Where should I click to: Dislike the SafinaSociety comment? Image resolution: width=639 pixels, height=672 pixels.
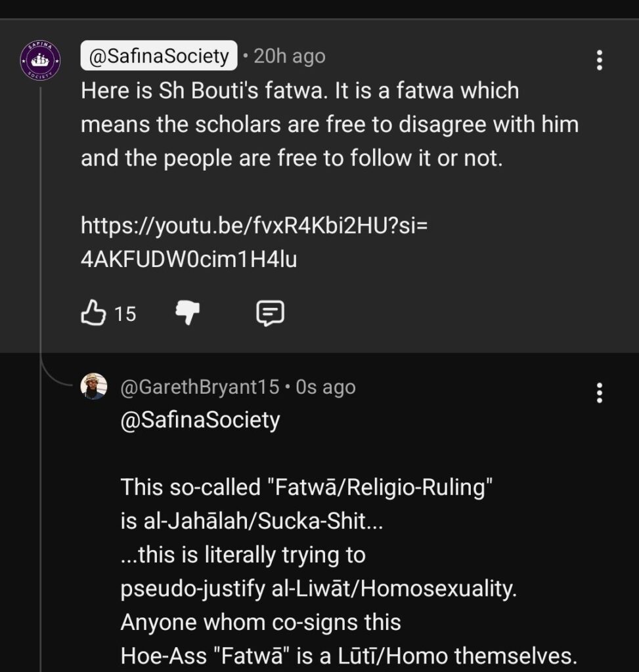pos(187,314)
